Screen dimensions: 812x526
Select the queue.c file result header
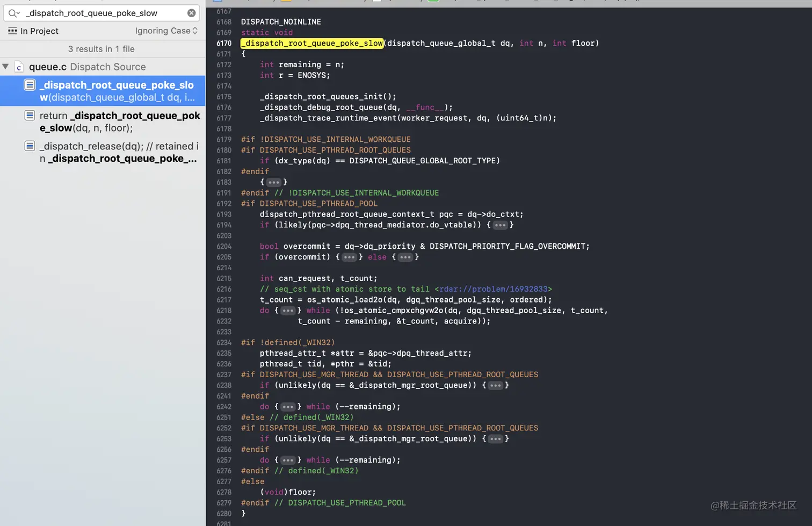point(103,67)
